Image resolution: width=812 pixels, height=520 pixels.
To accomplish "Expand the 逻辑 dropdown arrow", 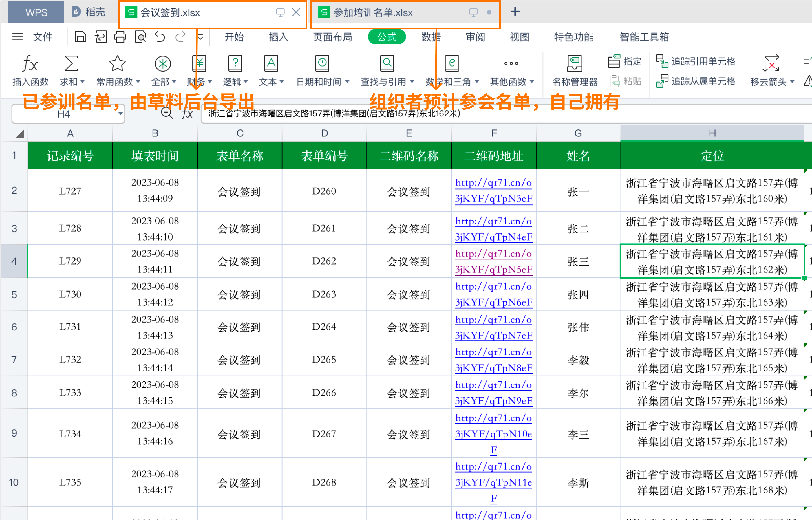I will 246,82.
